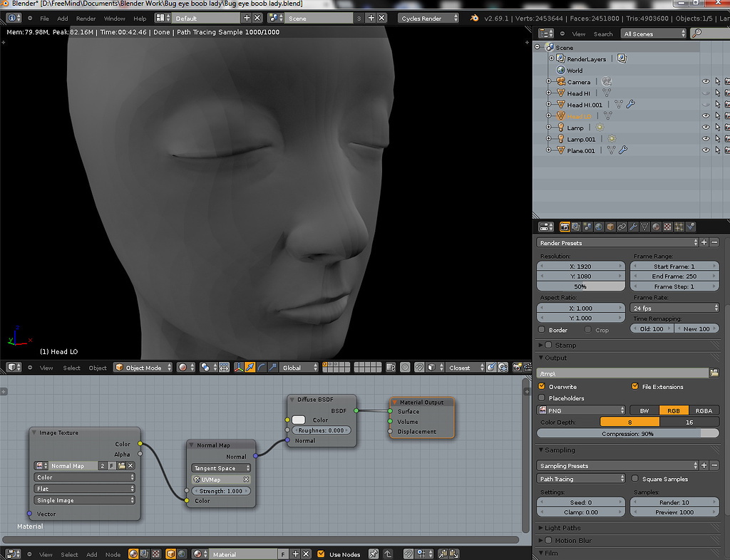Toggle the Overwrite checkbox
The image size is (730, 560).
point(542,386)
